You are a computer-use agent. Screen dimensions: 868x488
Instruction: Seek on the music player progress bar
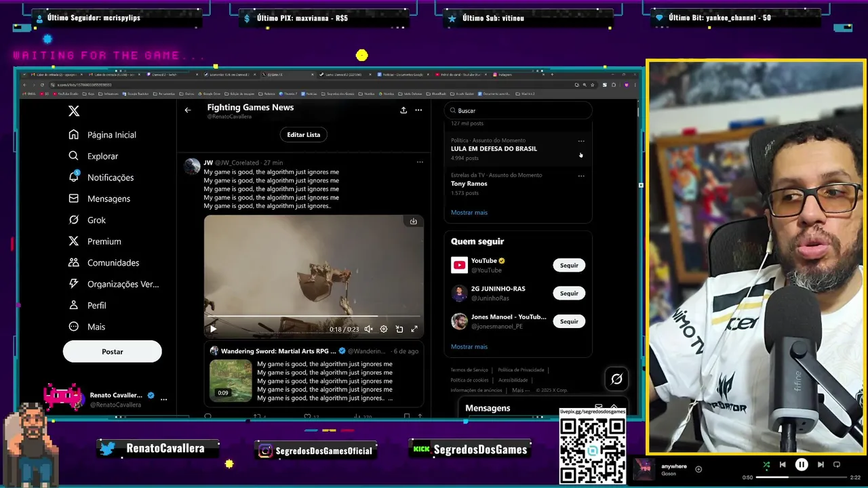click(801, 477)
